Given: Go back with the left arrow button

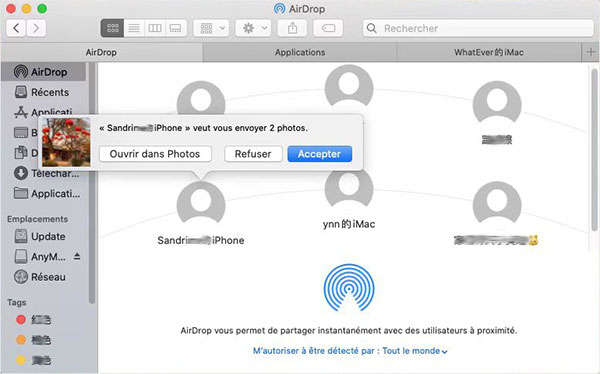Looking at the screenshot, I should 16,28.
